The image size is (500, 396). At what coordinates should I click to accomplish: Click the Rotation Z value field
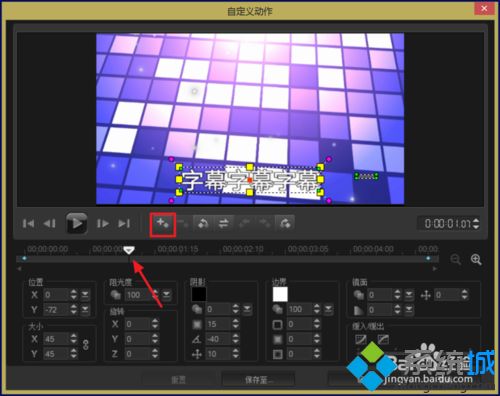point(137,354)
